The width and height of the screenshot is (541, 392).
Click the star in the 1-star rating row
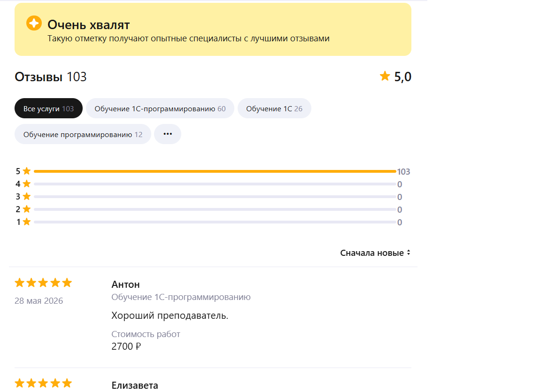coord(27,222)
